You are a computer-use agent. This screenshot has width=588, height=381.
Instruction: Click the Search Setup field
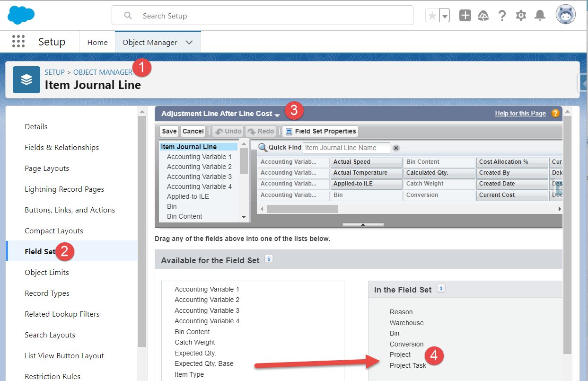point(263,16)
